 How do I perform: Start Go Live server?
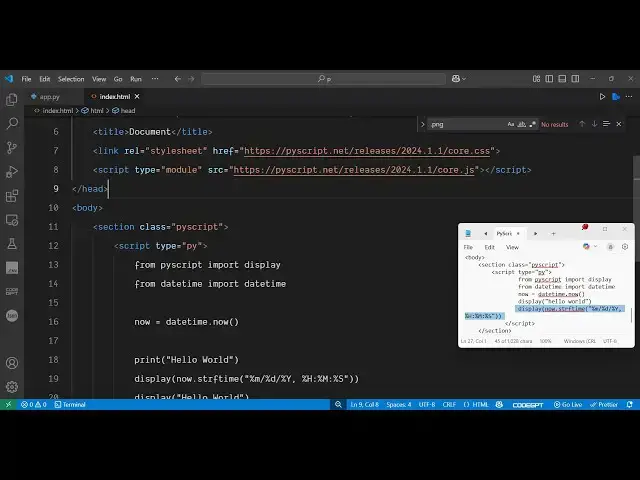pyautogui.click(x=568, y=404)
